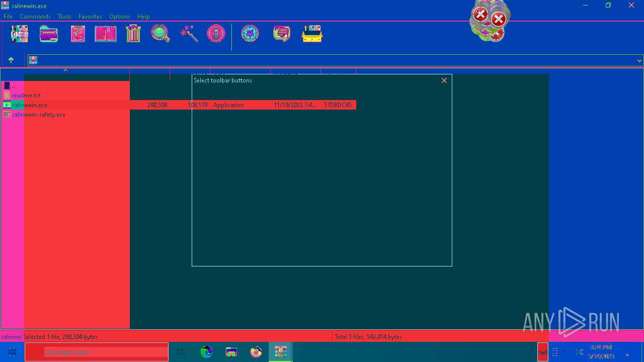Click the View book icon
The image size is (644, 362).
(106, 34)
